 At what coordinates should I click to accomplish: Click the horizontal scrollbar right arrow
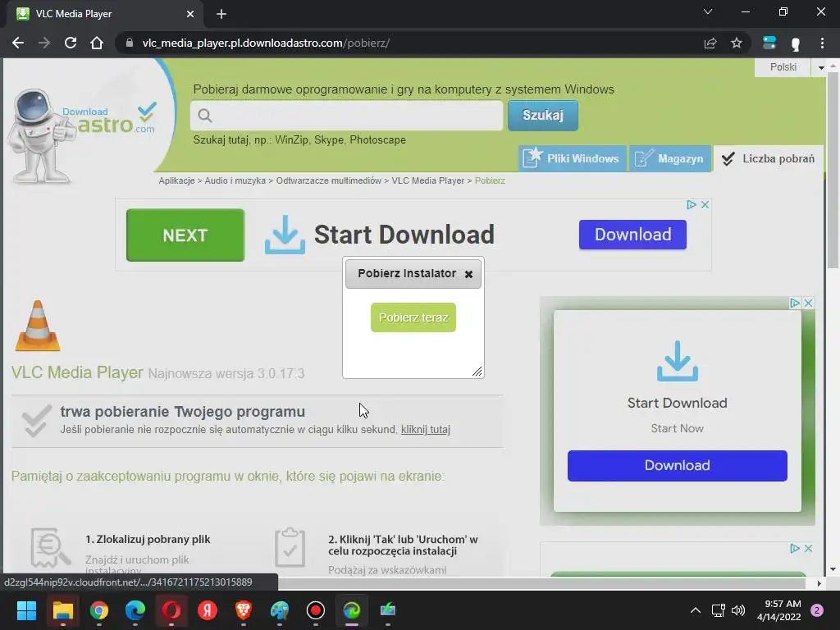tap(819, 583)
